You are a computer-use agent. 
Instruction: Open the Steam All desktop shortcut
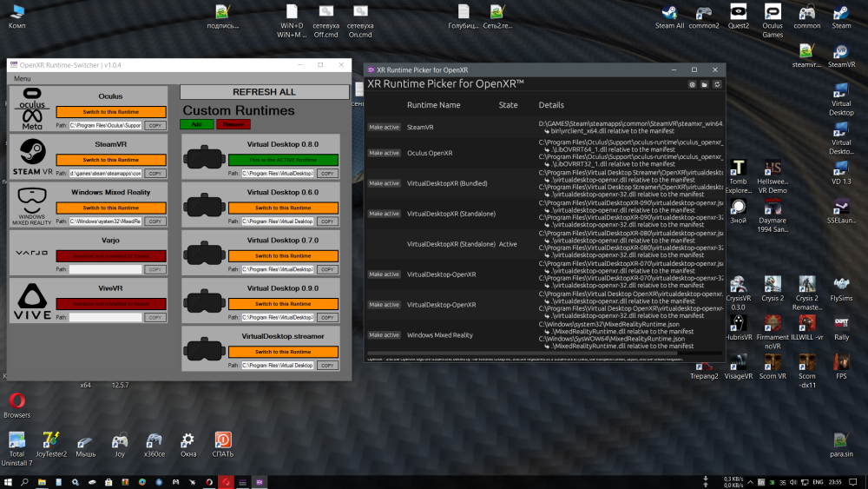coord(669,17)
